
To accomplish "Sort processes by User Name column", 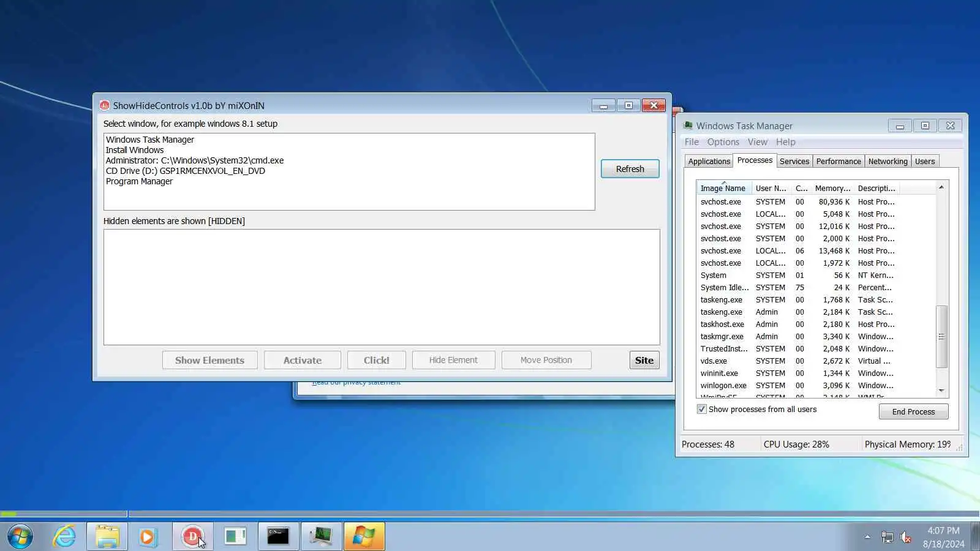I will point(771,188).
